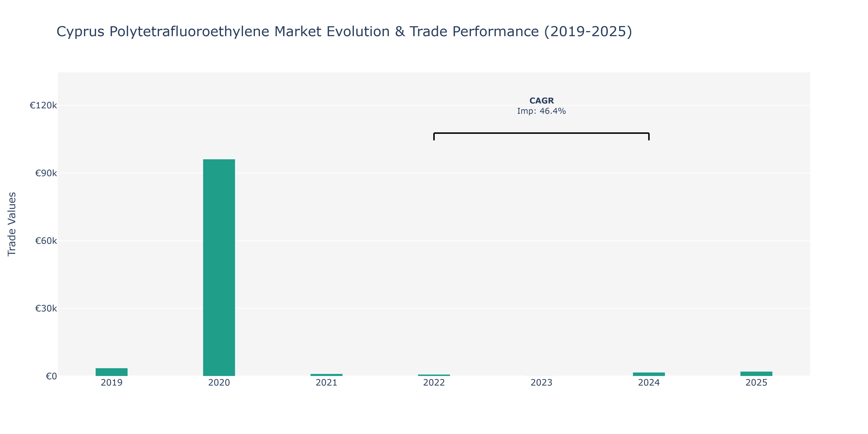
Task: Click the chart title text
Action: 344,32
